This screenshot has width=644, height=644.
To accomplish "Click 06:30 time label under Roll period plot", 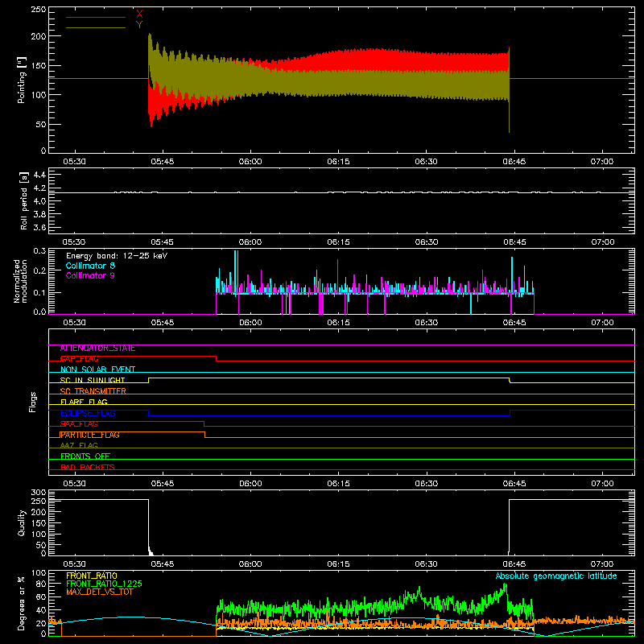I will point(427,242).
